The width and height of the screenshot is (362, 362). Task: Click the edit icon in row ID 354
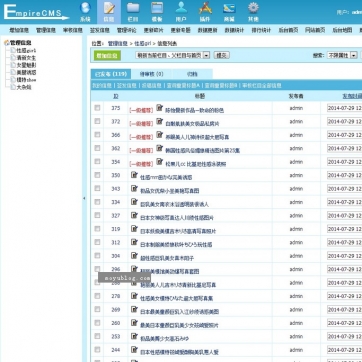[x=160, y=162]
